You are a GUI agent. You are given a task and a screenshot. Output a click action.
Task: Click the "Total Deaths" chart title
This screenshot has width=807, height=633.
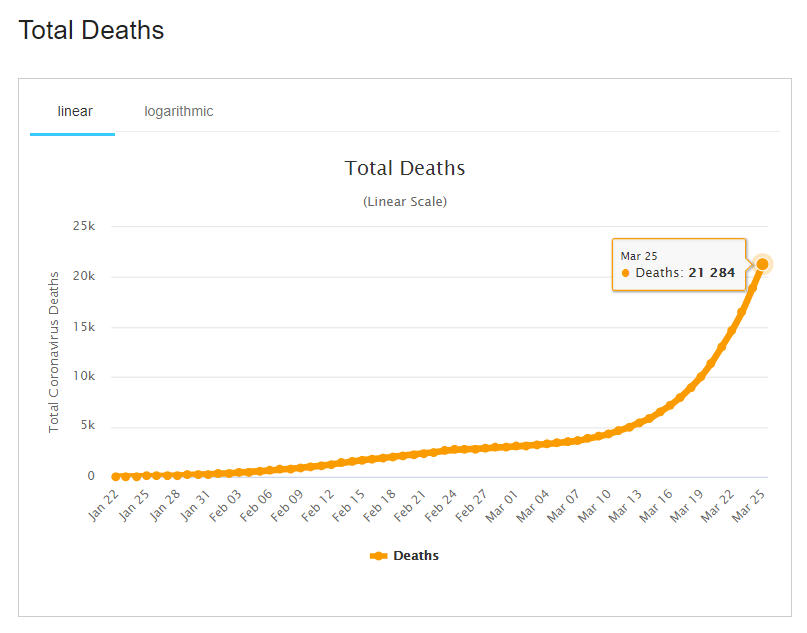coord(405,168)
